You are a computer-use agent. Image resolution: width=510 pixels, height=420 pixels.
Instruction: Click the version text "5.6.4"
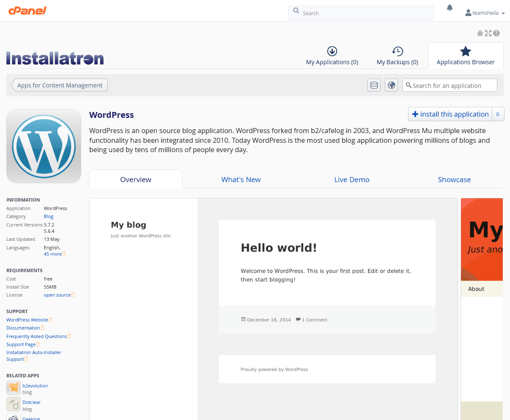point(49,231)
